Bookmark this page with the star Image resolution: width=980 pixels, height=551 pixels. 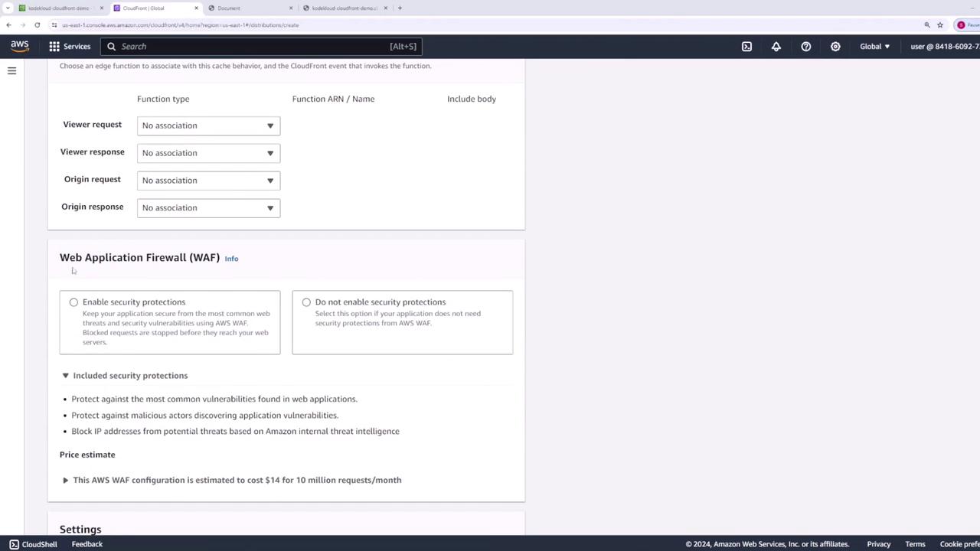pyautogui.click(x=940, y=25)
